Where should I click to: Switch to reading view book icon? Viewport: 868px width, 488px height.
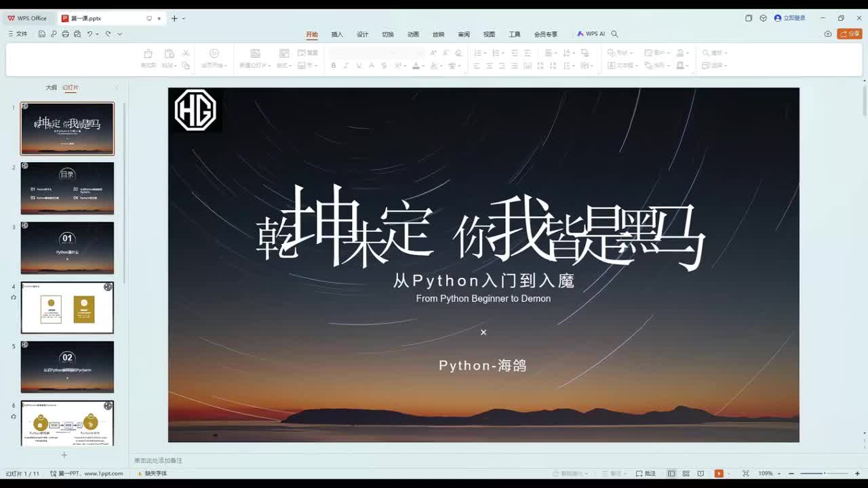(701, 474)
